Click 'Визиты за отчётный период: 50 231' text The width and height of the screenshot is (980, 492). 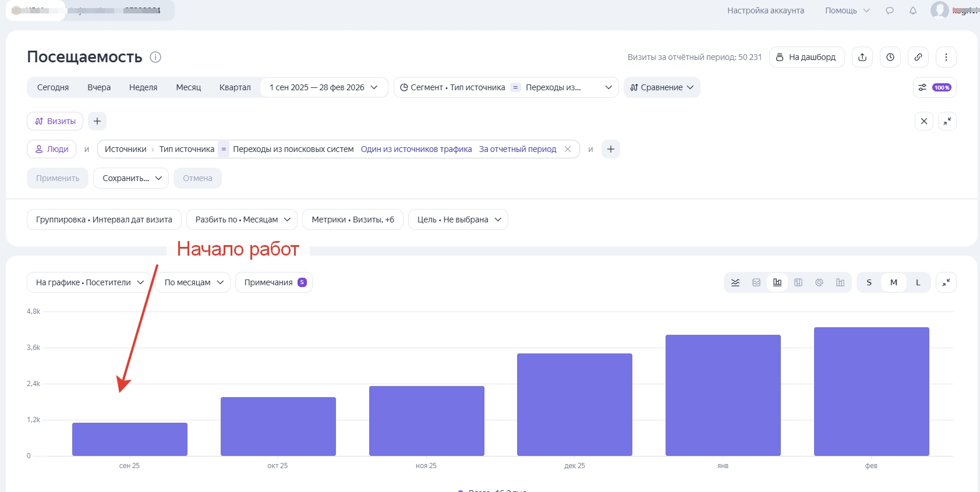695,57
